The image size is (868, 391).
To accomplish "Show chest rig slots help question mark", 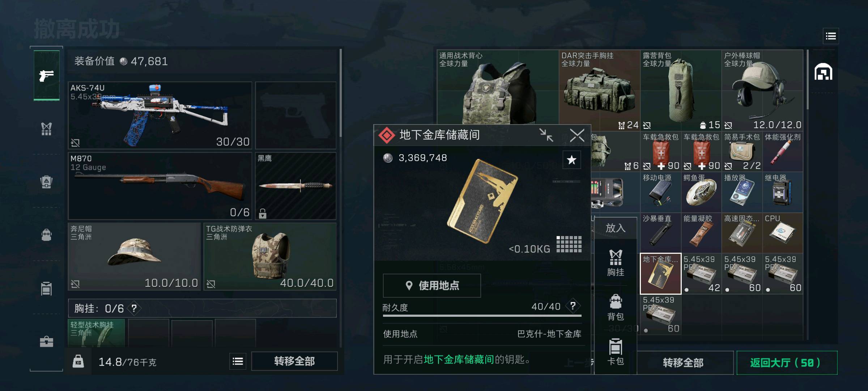I will point(134,308).
